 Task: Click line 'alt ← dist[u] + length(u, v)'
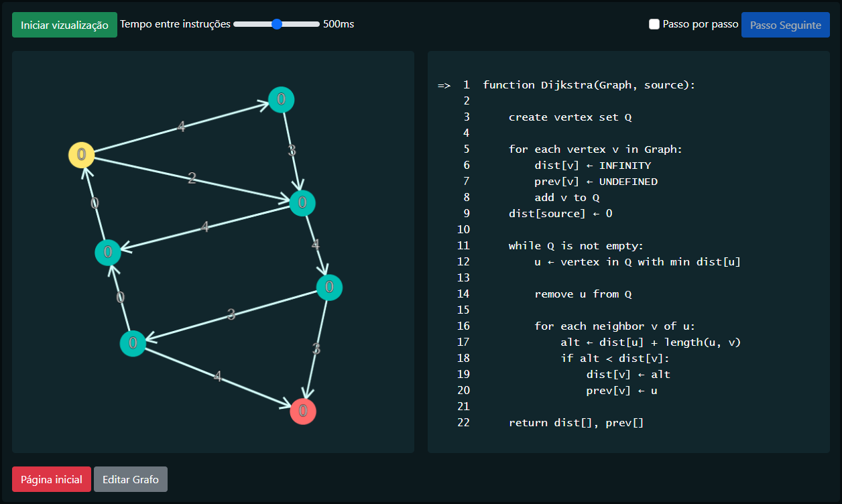[x=651, y=342]
